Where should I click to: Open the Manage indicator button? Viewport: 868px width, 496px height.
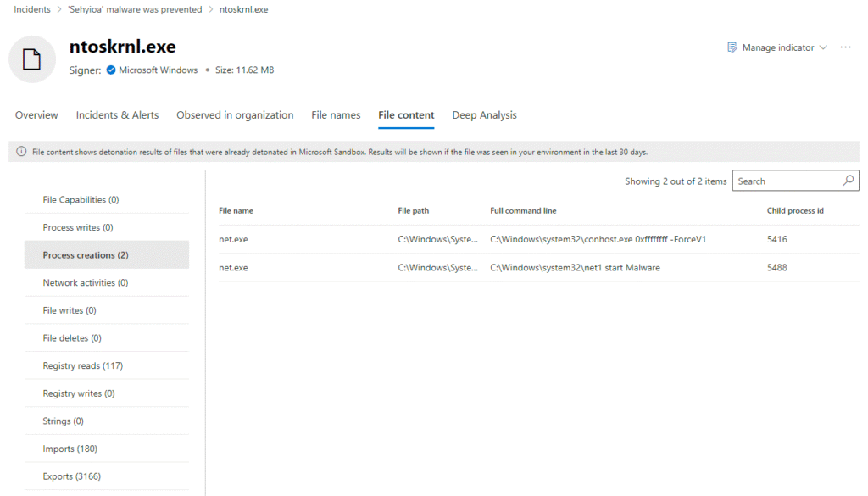[777, 47]
